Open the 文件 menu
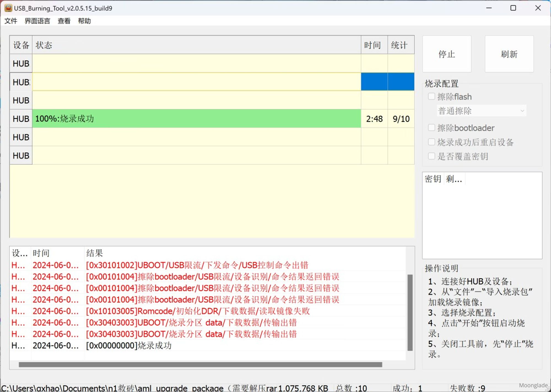Viewport: 551px width, 392px height. [x=11, y=21]
